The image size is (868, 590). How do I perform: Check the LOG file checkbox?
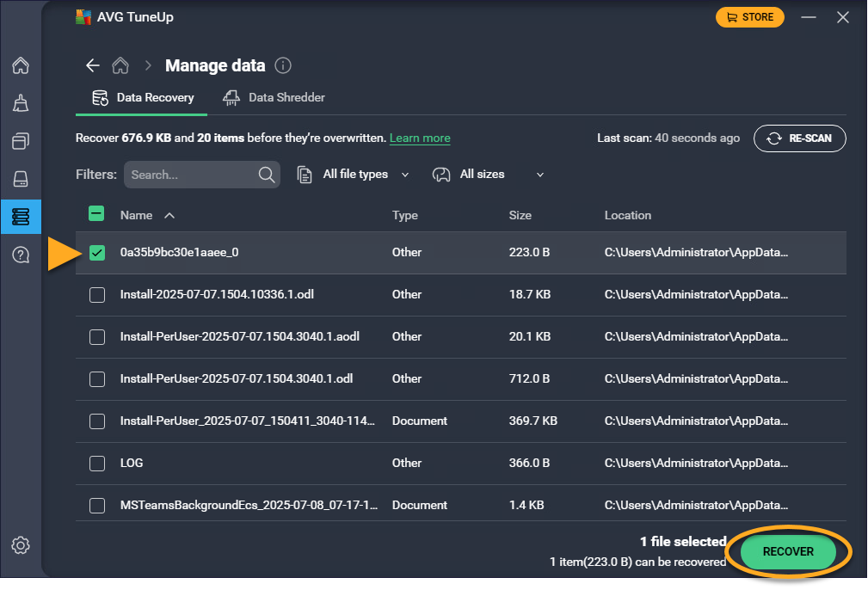[x=97, y=464]
